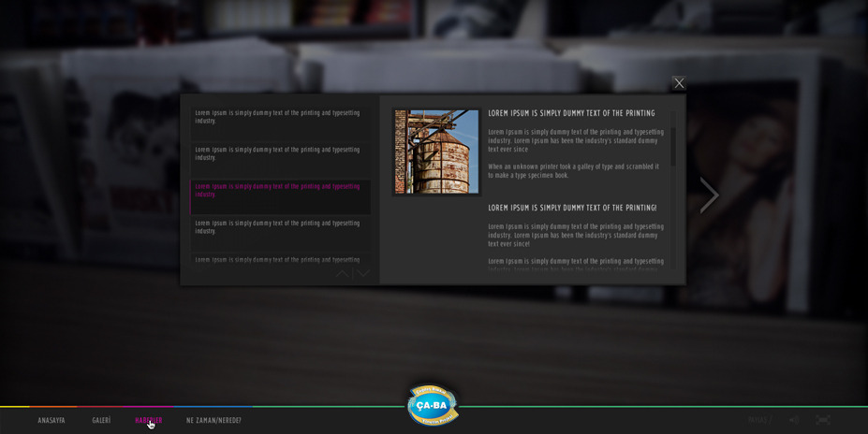
Task: Click the first article heading
Action: point(571,113)
